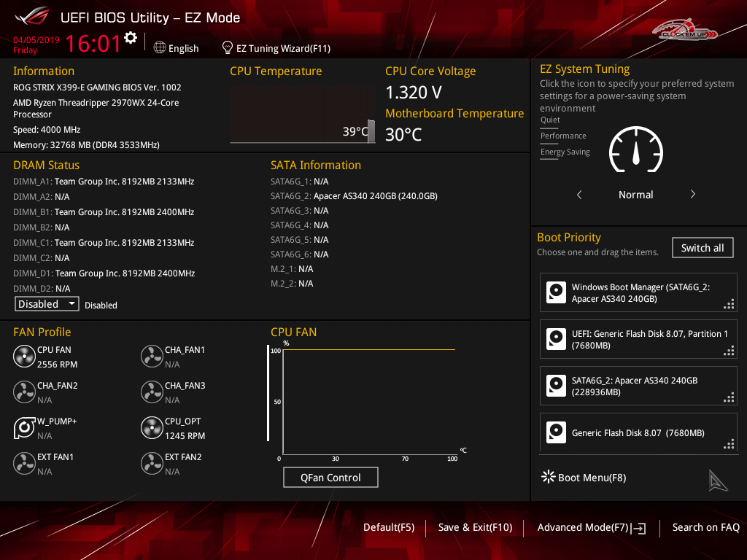Open Advanced Mode(F7)
Viewport: 747px width, 560px height.
coord(591,528)
